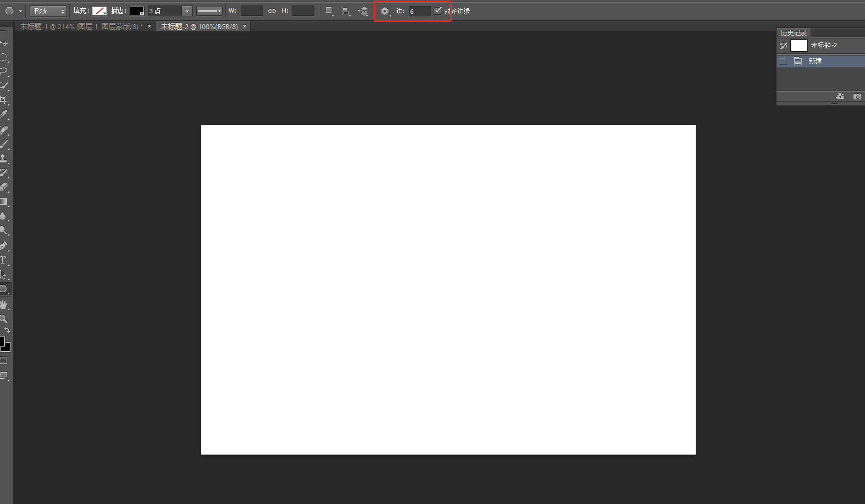Select the 新建 history state
This screenshot has height=504, width=865.
click(x=820, y=61)
